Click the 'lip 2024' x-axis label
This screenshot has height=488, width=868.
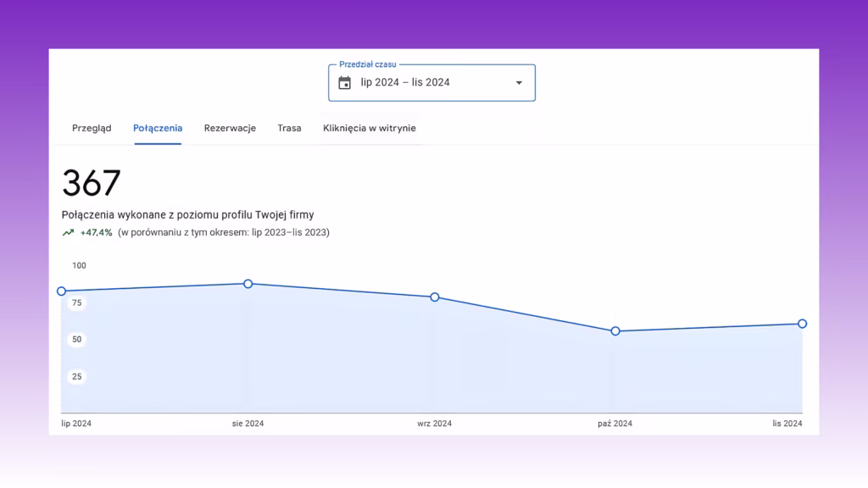tap(76, 424)
